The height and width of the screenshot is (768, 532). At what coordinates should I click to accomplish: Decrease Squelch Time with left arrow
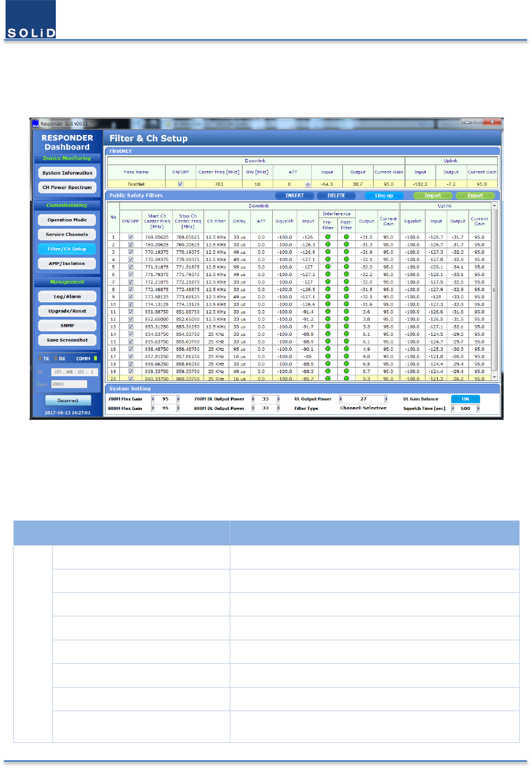click(x=453, y=408)
